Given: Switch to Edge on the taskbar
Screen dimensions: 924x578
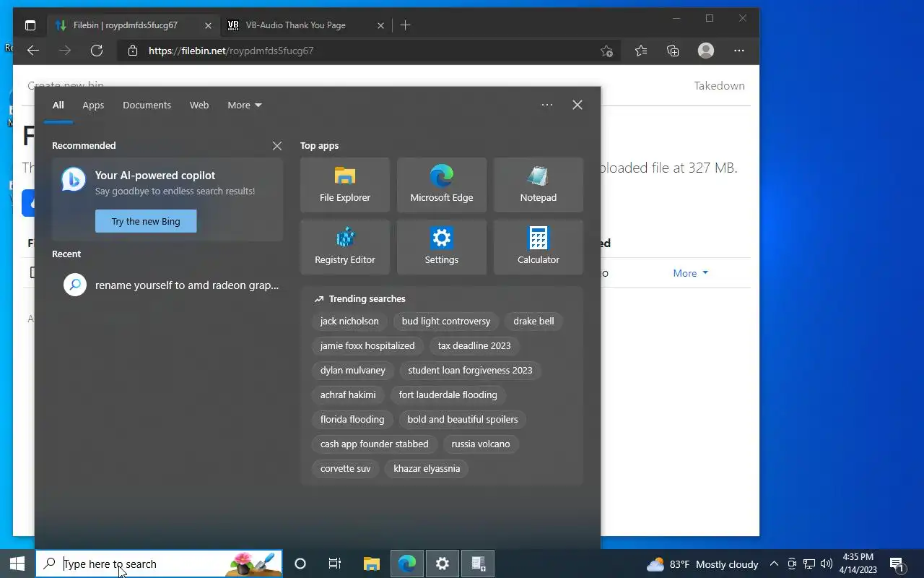Looking at the screenshot, I should click(407, 564).
